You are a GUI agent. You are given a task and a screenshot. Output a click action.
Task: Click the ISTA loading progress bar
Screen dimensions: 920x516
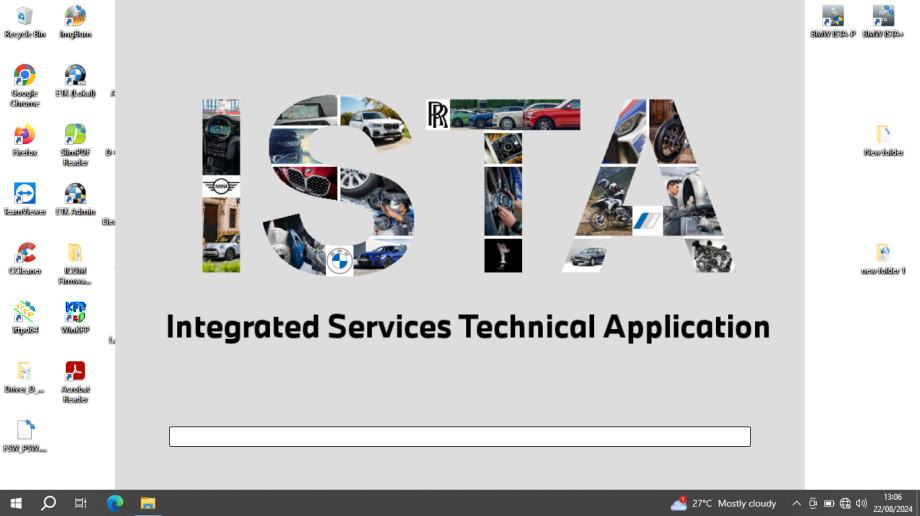click(x=460, y=436)
